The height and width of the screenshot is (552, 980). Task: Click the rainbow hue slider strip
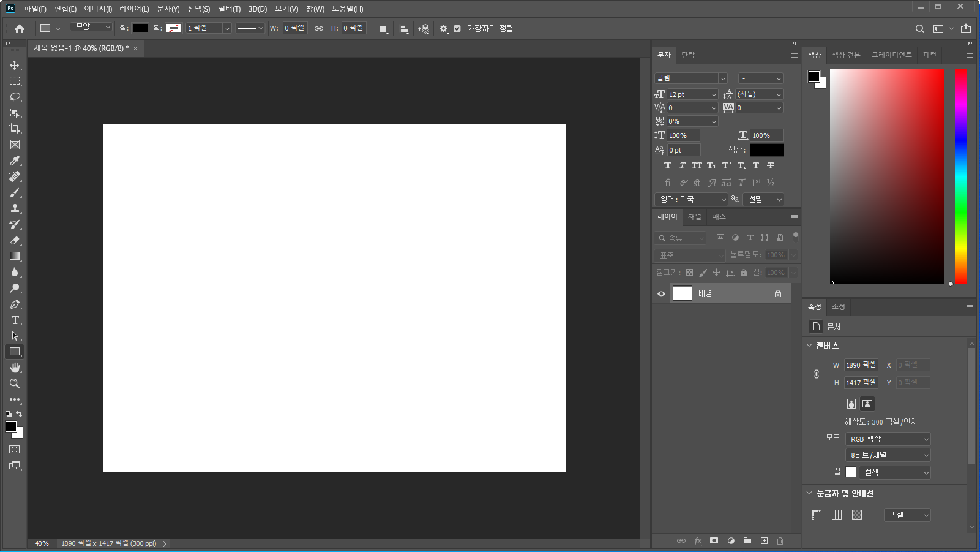click(961, 176)
